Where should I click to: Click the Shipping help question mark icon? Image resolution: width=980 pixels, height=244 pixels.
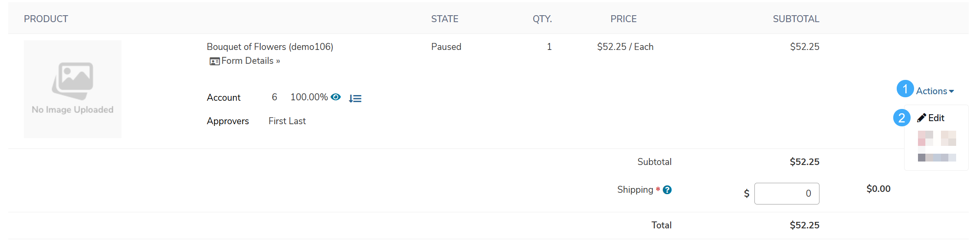tap(667, 190)
